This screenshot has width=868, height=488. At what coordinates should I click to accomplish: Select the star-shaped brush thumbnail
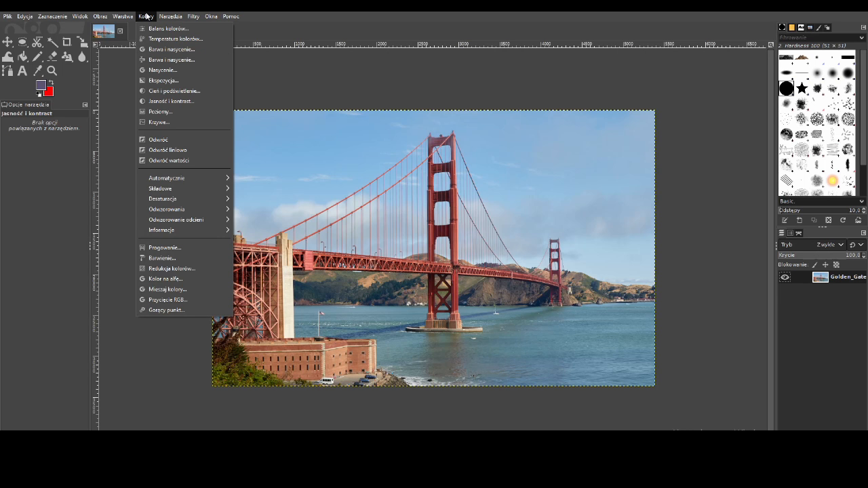click(x=802, y=88)
